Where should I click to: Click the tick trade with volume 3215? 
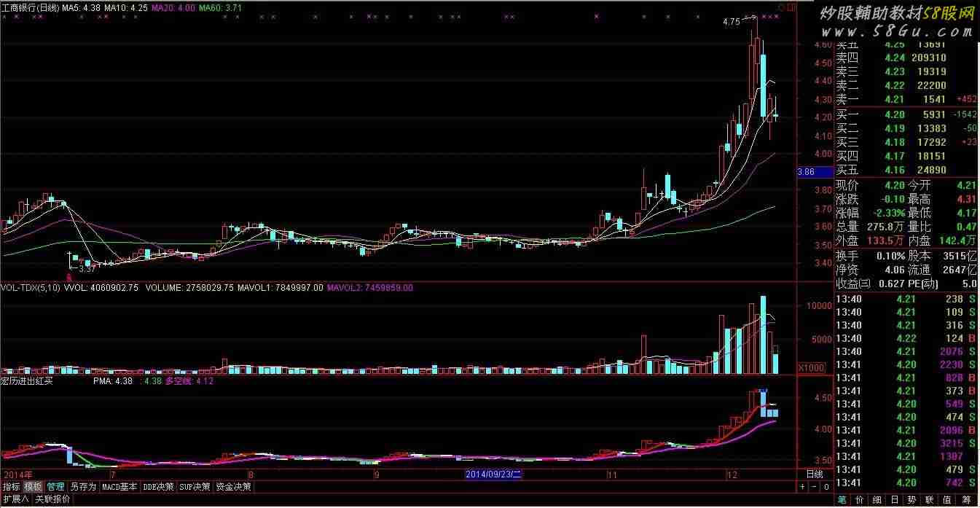pos(906,443)
